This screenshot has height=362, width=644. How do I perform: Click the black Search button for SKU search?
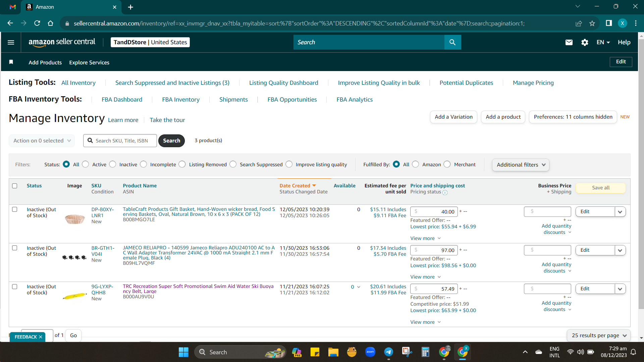coord(171,141)
